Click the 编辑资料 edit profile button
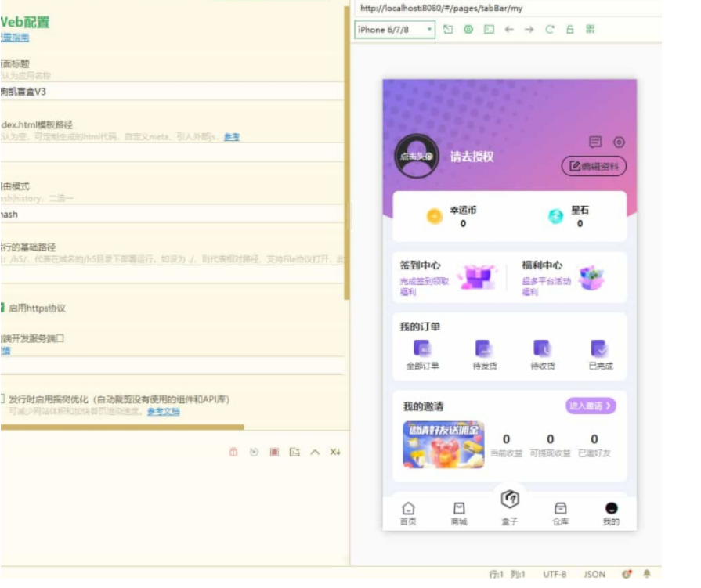Image resolution: width=701 pixels, height=588 pixels. click(594, 166)
